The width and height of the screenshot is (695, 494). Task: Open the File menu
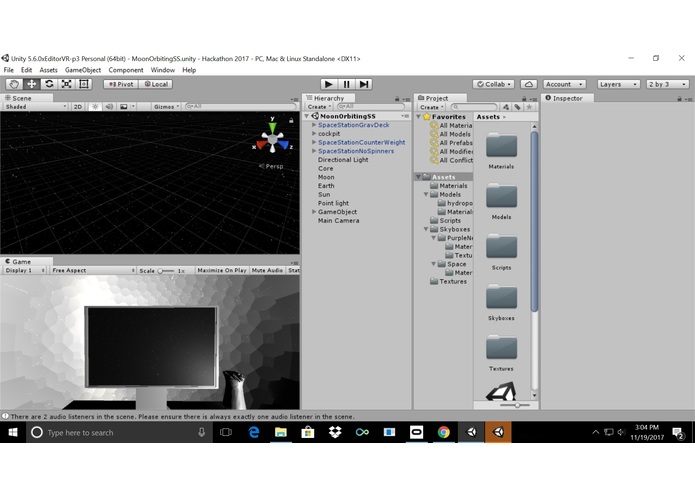click(x=8, y=70)
